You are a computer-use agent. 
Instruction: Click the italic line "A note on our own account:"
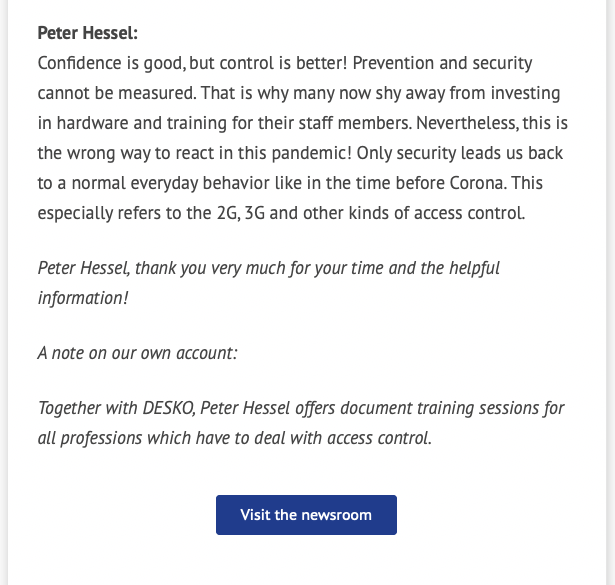click(136, 353)
